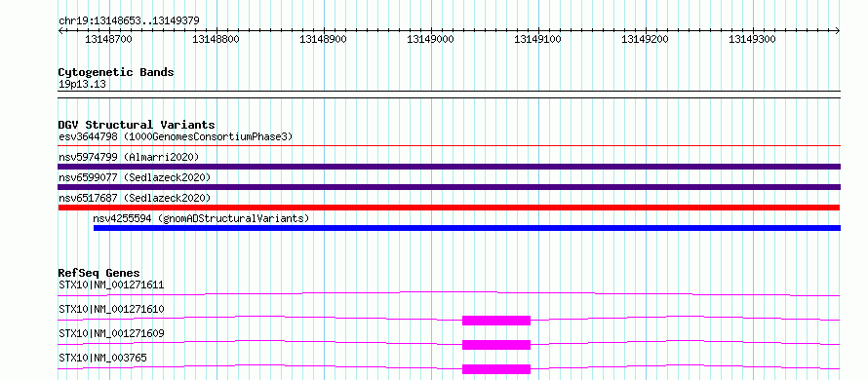The width and height of the screenshot is (868, 380).
Task: Click the chr19:13148653..13149379 region label
Action: 129,21
